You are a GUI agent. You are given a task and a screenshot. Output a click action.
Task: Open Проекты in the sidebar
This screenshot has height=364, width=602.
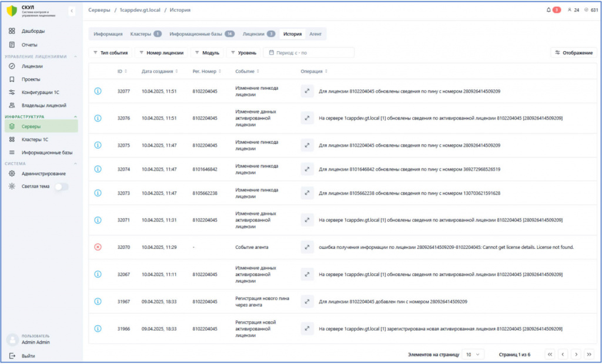point(41,79)
